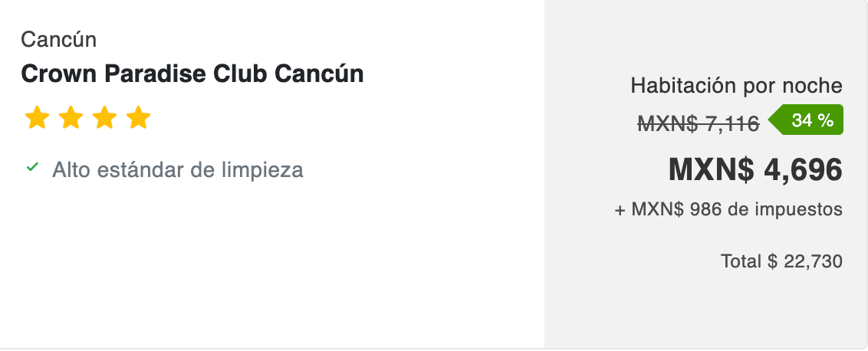Image resolution: width=868 pixels, height=351 pixels.
Task: Click the Habitación por noche label
Action: [736, 86]
